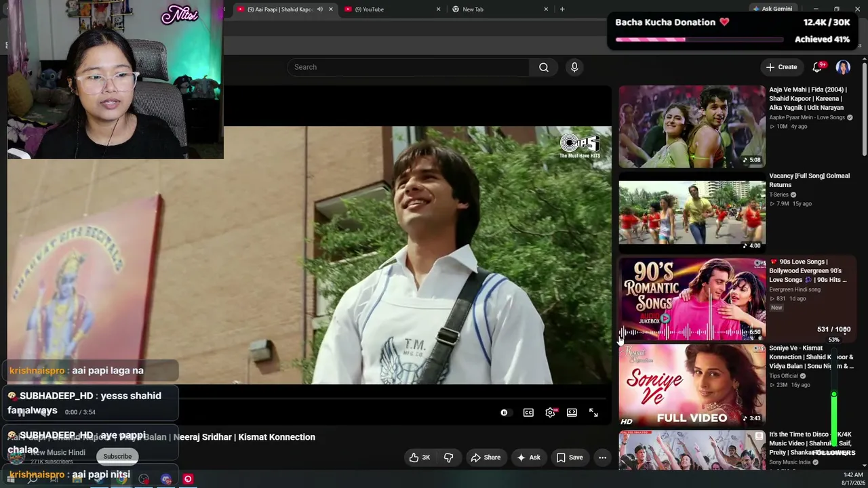868x488 pixels.
Task: Click the title "Soniye Ve - Kismat Konnection"
Action: tap(811, 357)
